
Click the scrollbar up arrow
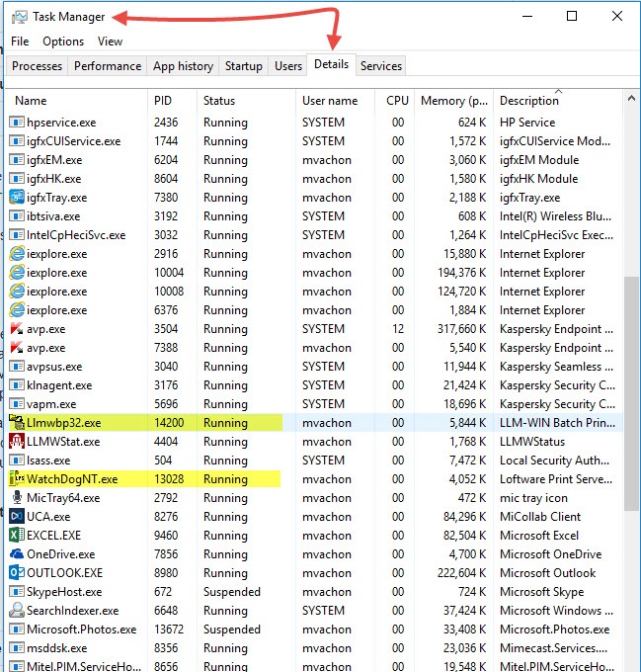(x=631, y=98)
